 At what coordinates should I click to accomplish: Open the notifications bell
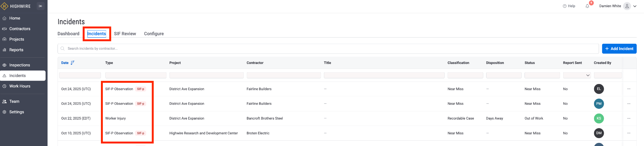pos(587,6)
